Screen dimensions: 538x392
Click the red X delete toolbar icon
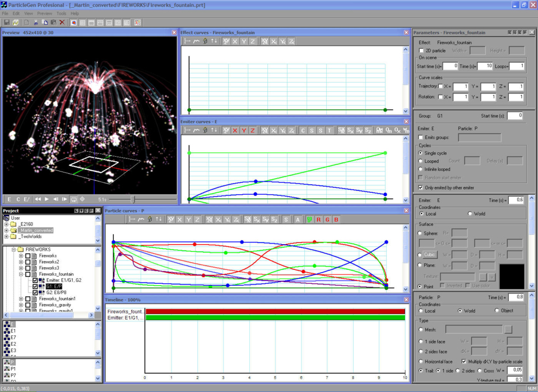tap(62, 22)
